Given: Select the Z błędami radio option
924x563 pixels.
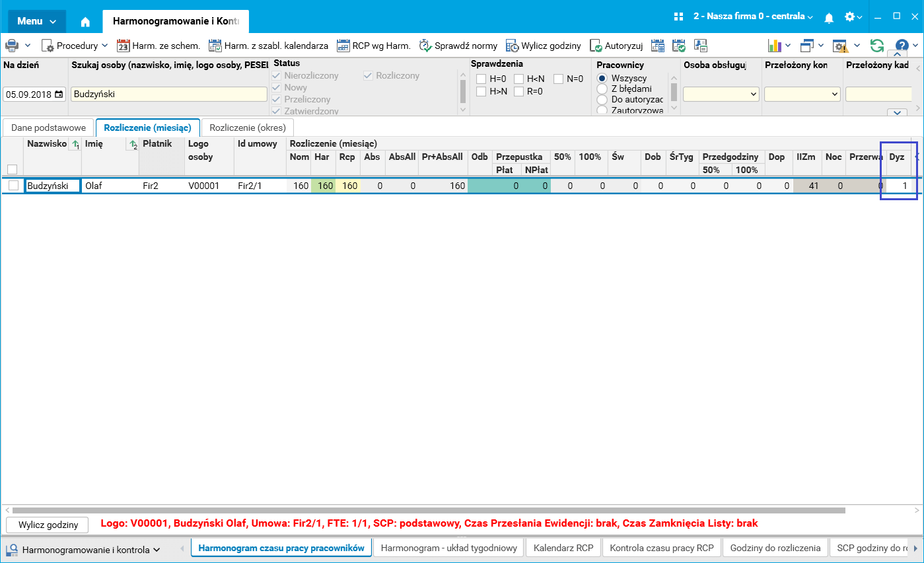Looking at the screenshot, I should 602,89.
